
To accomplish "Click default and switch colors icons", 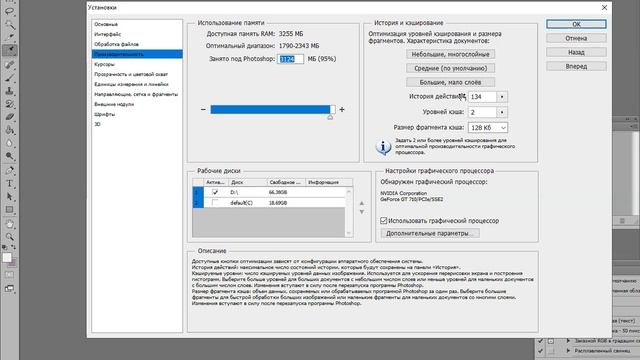I will pos(9,247).
